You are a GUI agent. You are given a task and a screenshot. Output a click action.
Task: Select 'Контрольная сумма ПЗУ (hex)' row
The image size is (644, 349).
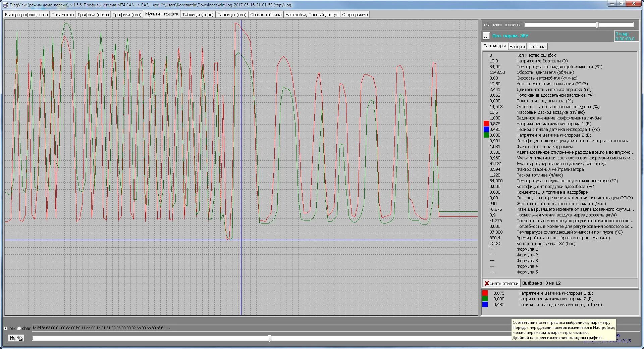click(560, 244)
